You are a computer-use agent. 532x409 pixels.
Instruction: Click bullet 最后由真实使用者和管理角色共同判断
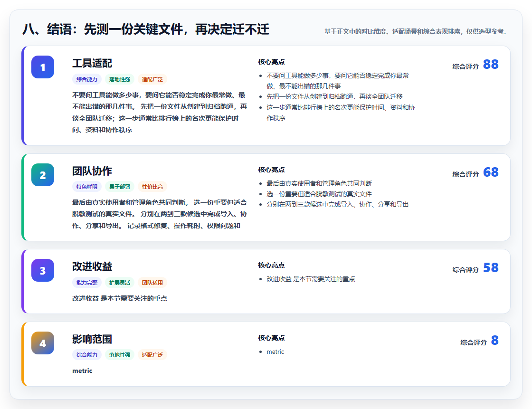coord(319,183)
